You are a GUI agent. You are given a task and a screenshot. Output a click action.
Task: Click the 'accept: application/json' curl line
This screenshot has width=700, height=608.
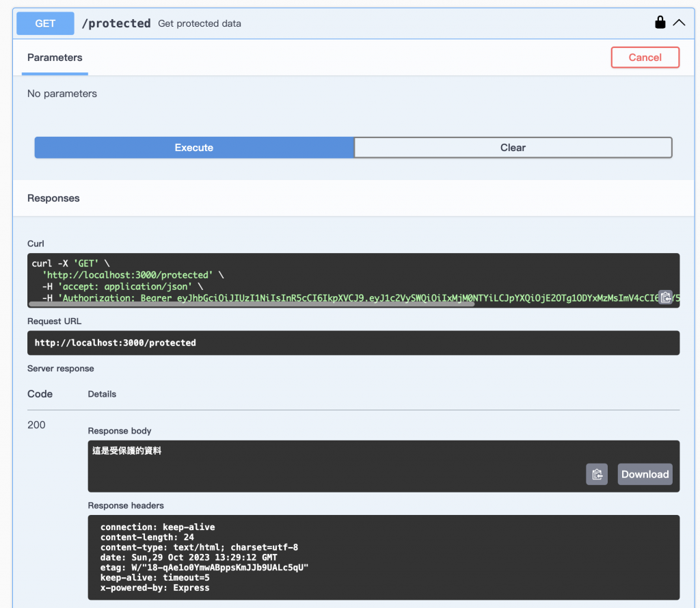[x=122, y=287]
